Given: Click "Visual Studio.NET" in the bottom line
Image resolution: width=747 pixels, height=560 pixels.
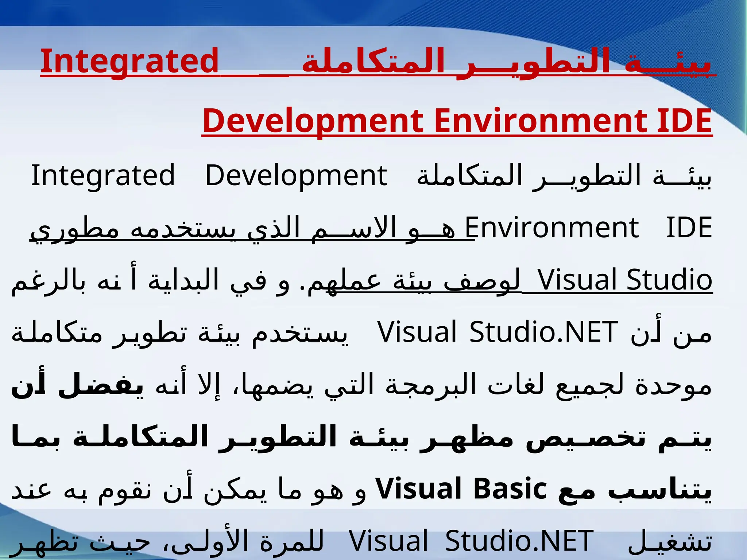Looking at the screenshot, I should [471, 541].
